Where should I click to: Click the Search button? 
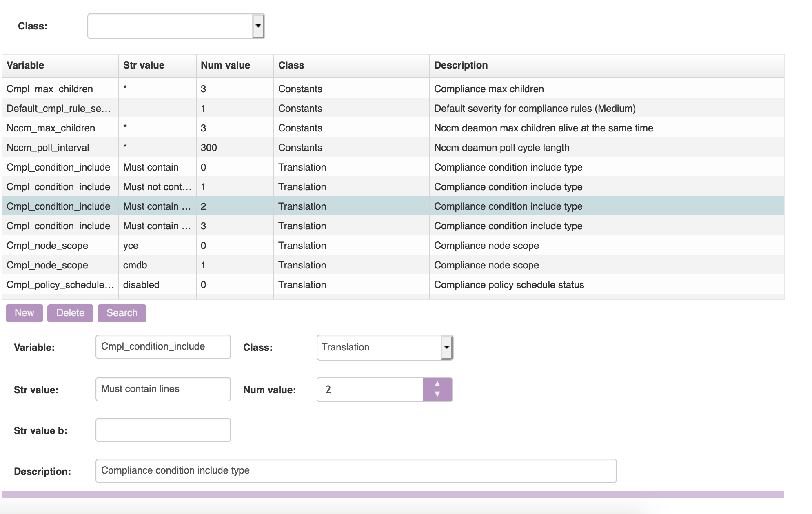click(122, 313)
